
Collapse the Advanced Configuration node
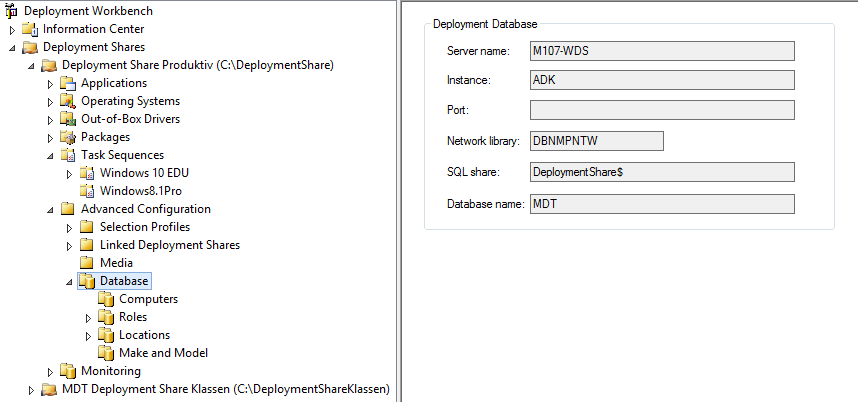click(50, 210)
